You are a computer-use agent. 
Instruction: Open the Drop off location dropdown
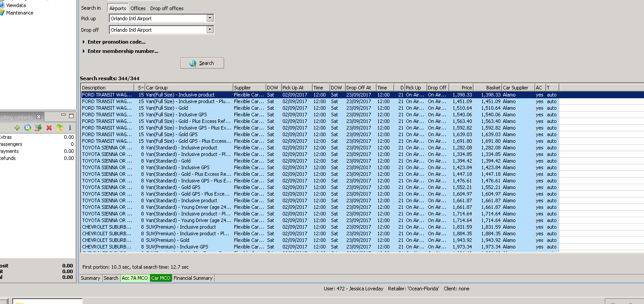coord(210,30)
